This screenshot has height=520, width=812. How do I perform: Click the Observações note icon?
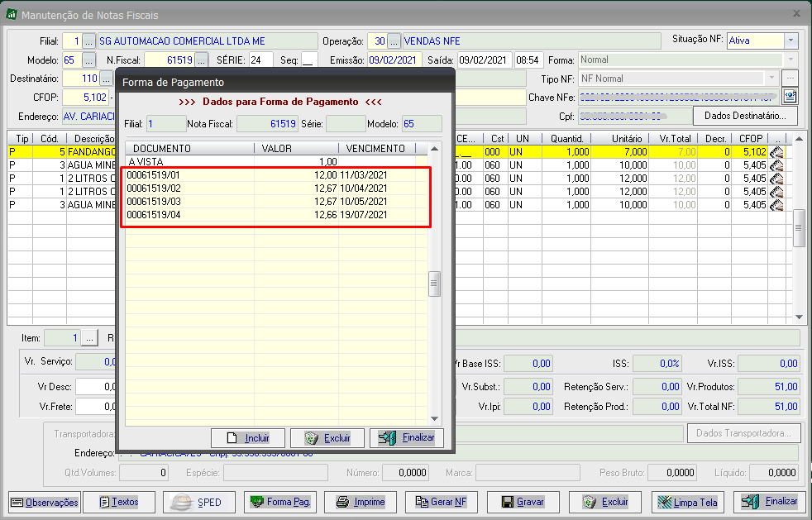[17, 503]
